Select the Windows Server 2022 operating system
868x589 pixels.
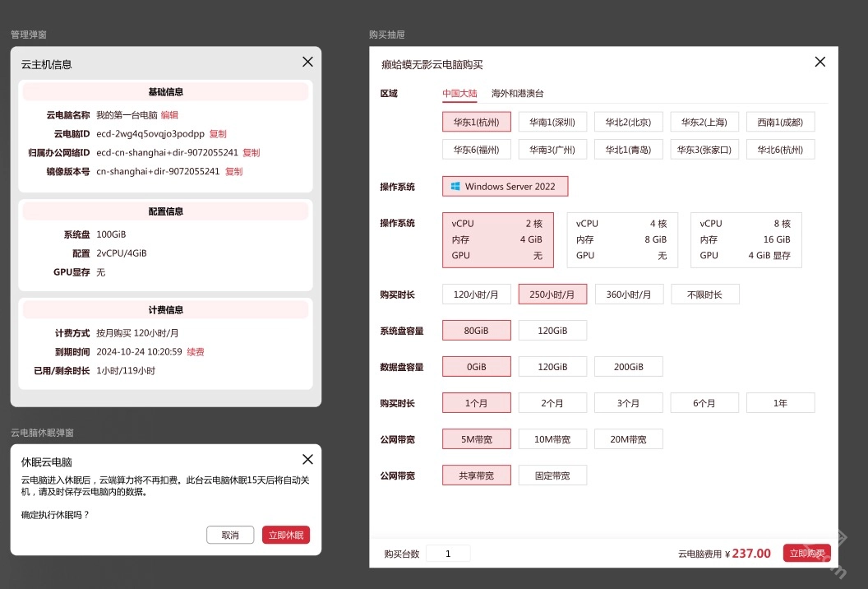[505, 187]
